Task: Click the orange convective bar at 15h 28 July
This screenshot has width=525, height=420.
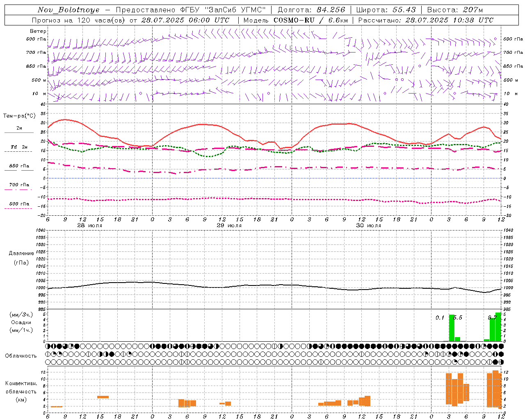Action: point(103,397)
